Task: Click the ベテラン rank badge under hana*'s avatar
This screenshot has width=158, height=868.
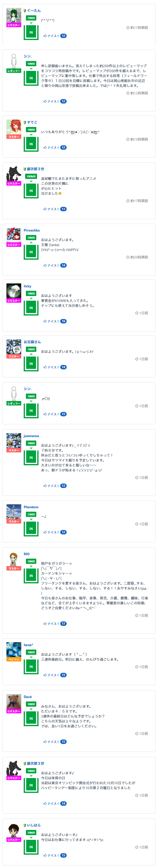Action: tap(14, 659)
